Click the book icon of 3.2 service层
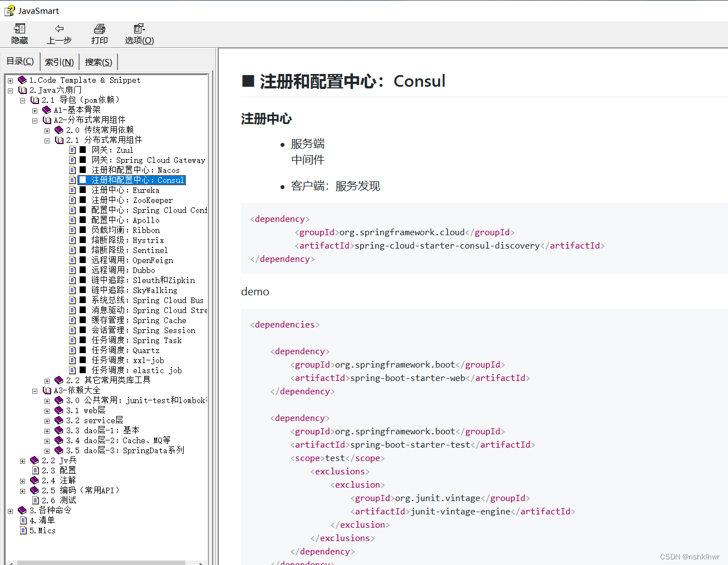 point(59,420)
